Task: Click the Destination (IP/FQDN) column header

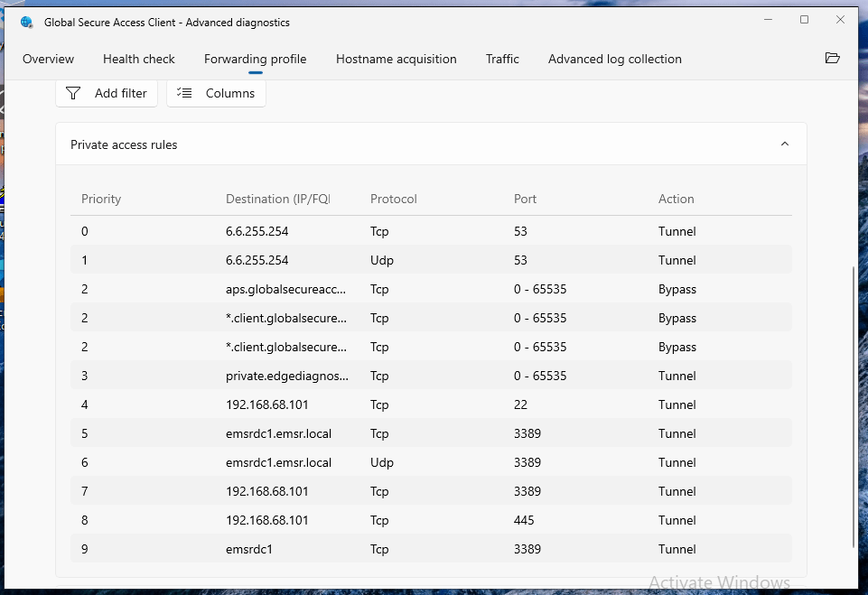Action: pos(277,199)
